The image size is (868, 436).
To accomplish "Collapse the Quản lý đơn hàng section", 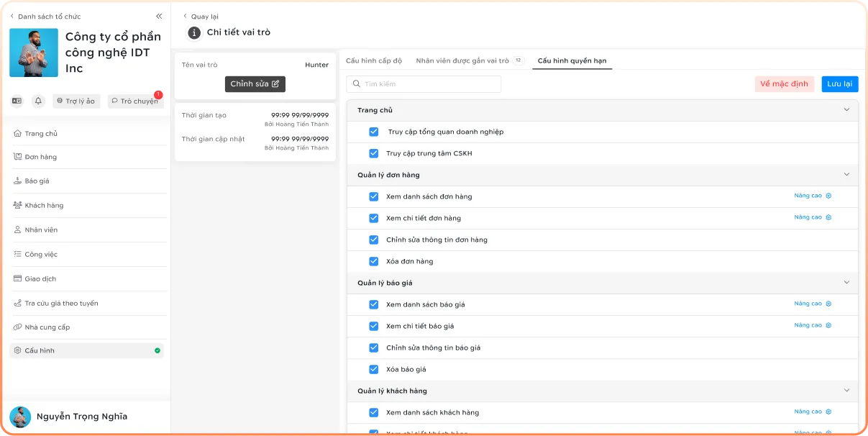I will pyautogui.click(x=846, y=175).
